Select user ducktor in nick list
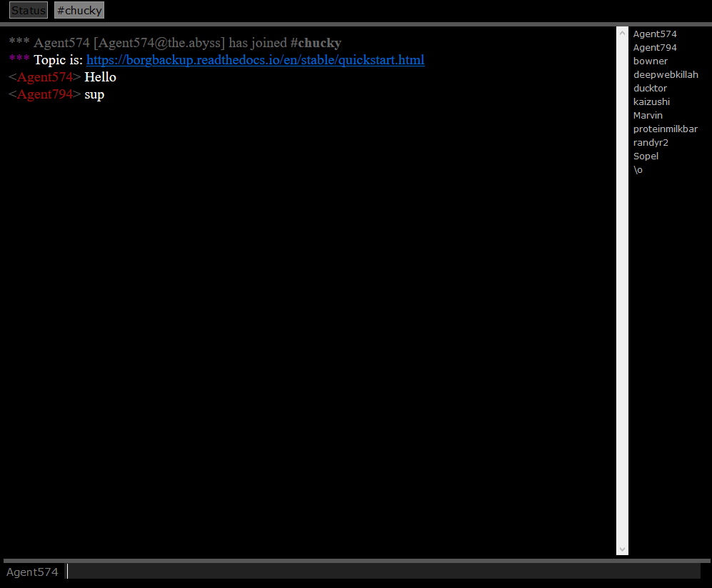 650,89
